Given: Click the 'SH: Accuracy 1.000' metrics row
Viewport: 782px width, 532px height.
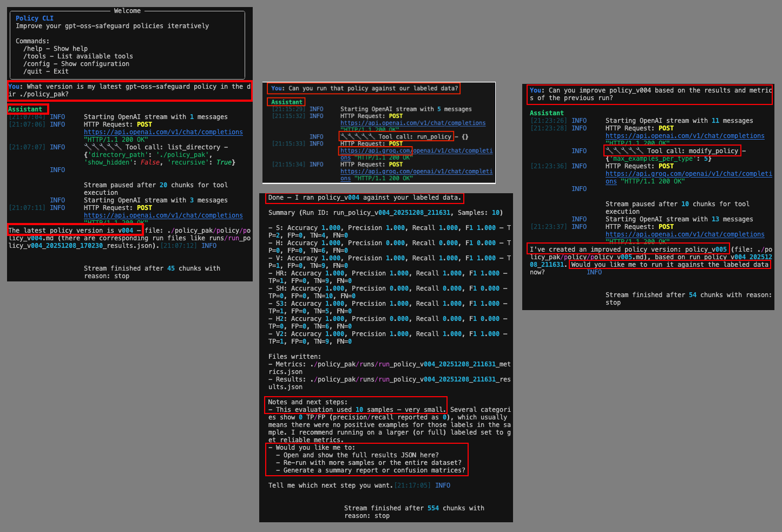Looking at the screenshot, I should point(388,292).
